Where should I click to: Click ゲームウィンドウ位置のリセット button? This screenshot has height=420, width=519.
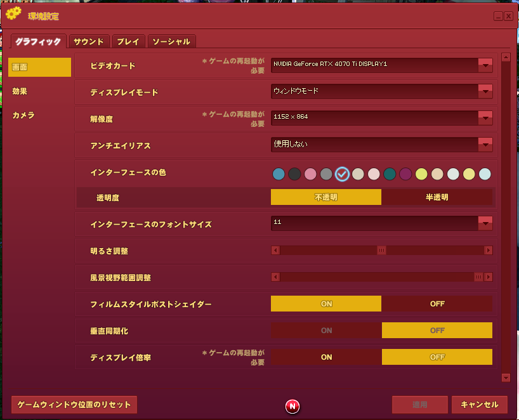(74, 404)
